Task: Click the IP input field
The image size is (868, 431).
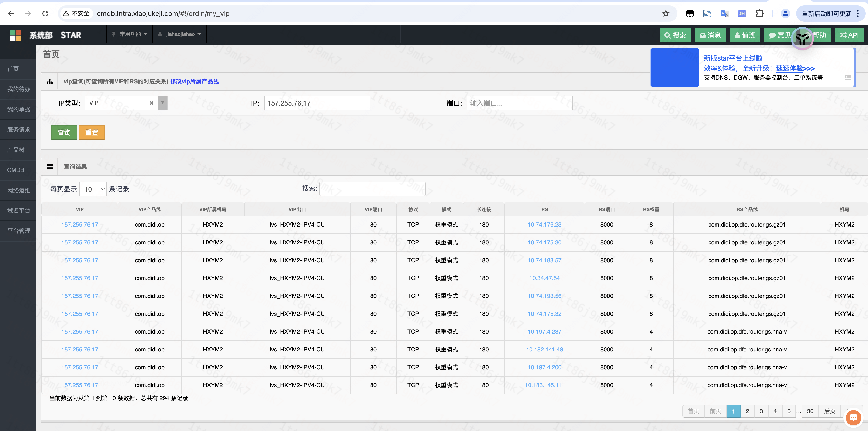Action: point(317,103)
